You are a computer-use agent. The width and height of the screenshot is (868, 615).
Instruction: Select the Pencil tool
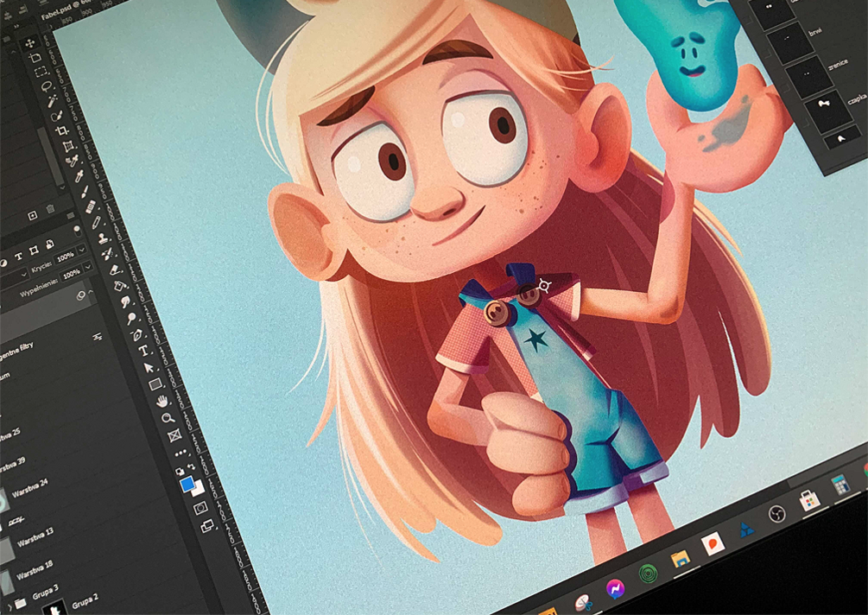click(97, 223)
